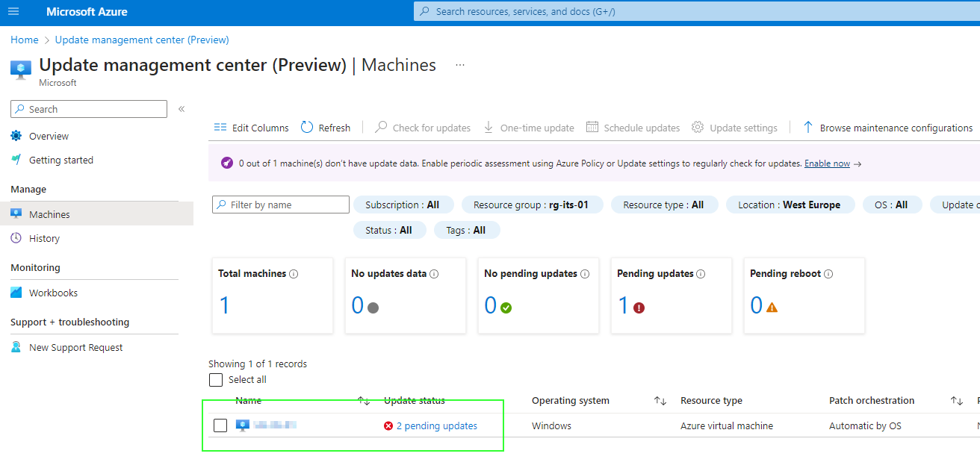Click the Workbooks chart icon
The image size is (980, 474).
[x=16, y=293]
